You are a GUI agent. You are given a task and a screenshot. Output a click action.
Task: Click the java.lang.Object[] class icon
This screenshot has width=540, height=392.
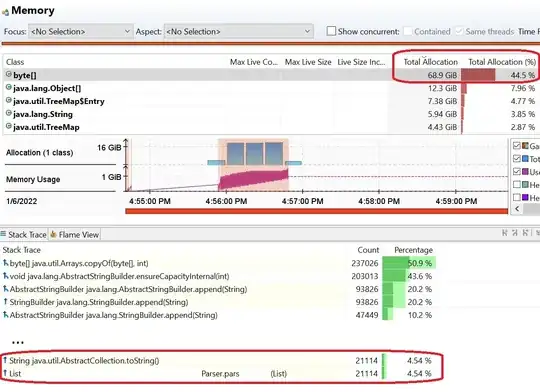point(9,87)
